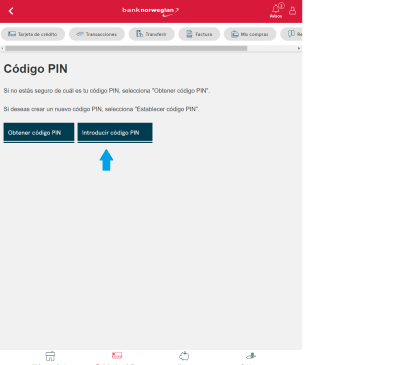Click the Código PIN heading
Screen dimensions: 400x365
point(36,69)
